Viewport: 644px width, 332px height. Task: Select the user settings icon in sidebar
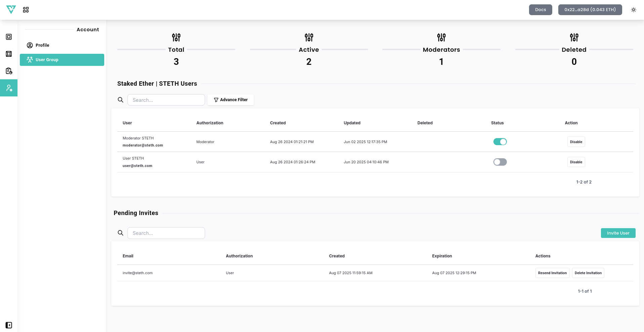pos(9,88)
